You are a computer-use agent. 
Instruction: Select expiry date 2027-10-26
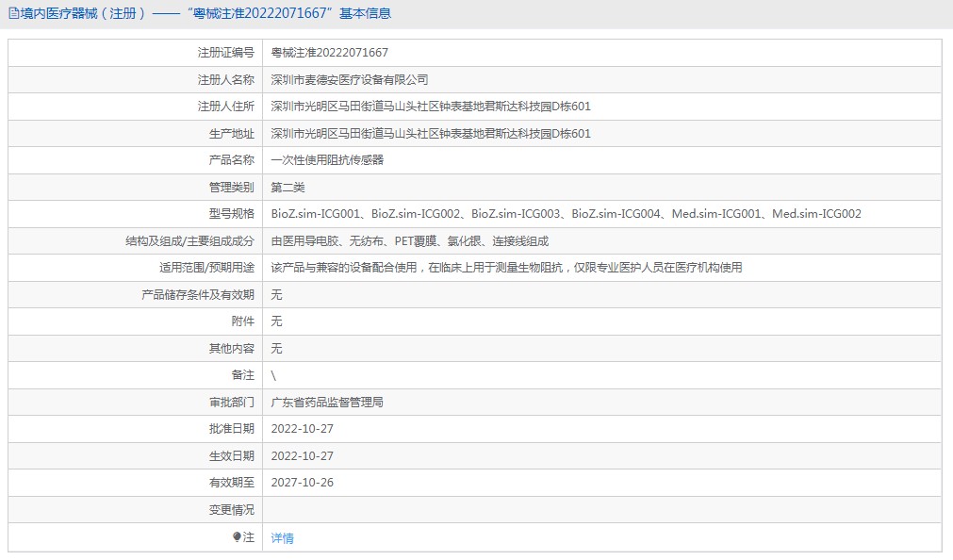(302, 482)
